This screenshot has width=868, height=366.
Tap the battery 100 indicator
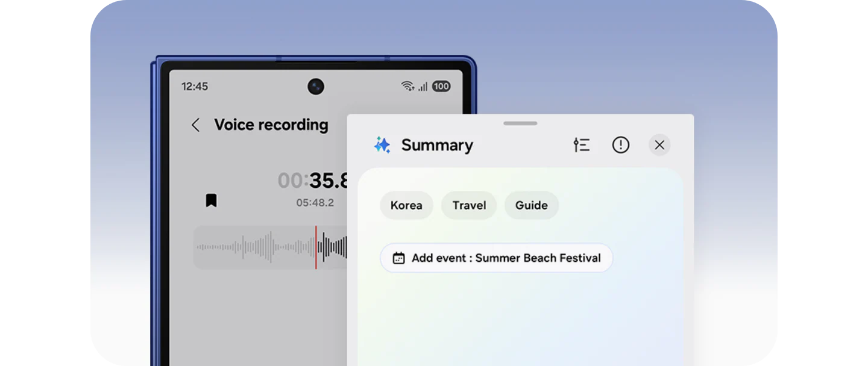(x=441, y=86)
